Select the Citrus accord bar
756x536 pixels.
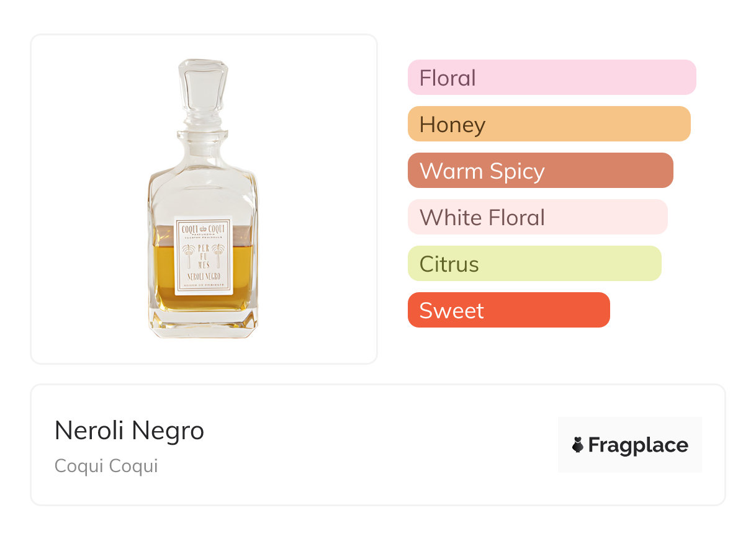point(534,264)
